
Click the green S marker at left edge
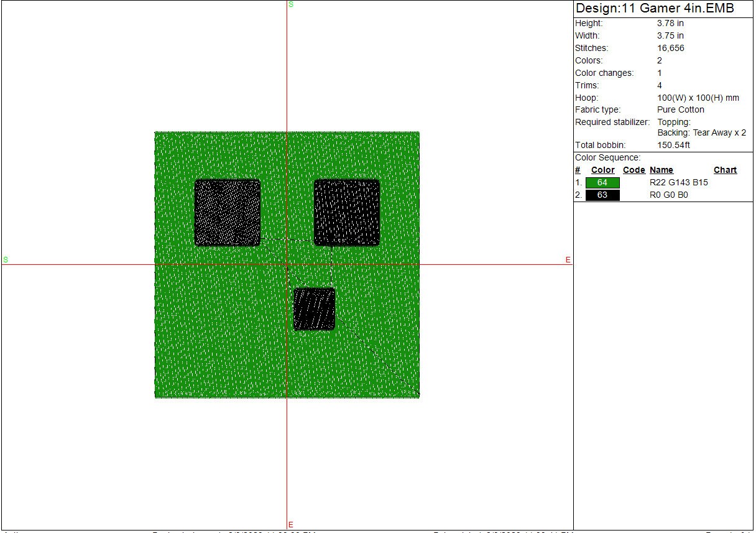click(x=6, y=260)
